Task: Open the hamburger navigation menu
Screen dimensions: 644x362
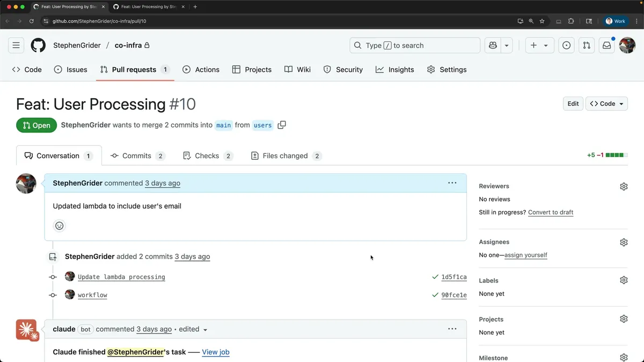Action: click(x=16, y=46)
